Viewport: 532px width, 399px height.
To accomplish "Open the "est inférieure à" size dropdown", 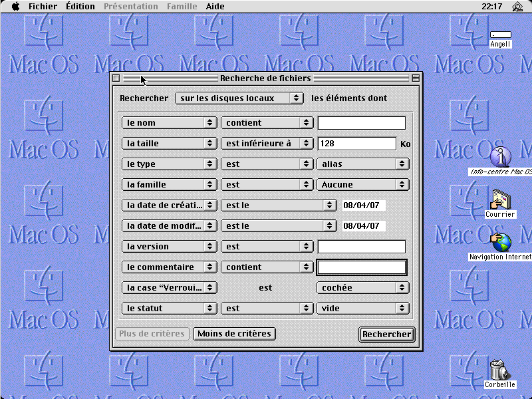I will pos(267,144).
